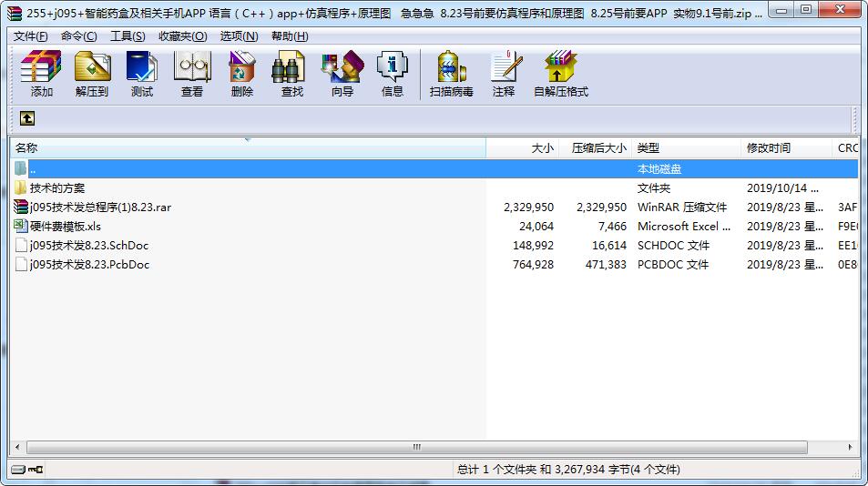
Task: Click the horizontal scrollbar right arrow
Action: [851, 447]
